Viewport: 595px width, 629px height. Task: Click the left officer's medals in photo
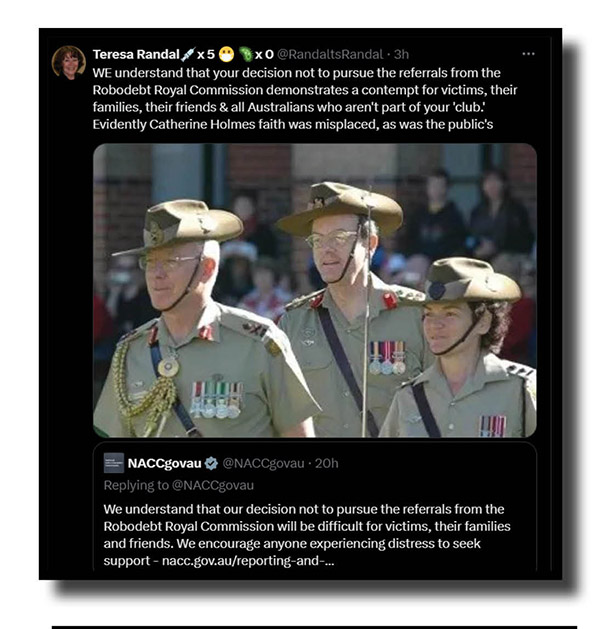click(x=217, y=400)
